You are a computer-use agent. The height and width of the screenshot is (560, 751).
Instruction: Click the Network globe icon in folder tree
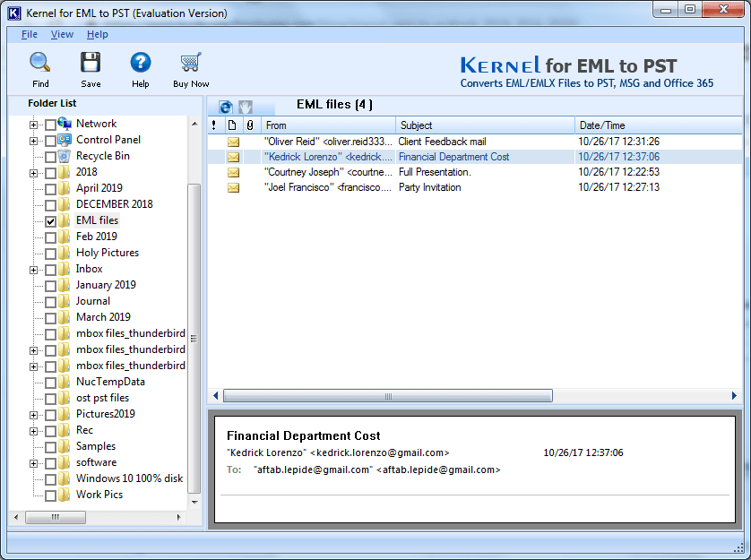(65, 124)
